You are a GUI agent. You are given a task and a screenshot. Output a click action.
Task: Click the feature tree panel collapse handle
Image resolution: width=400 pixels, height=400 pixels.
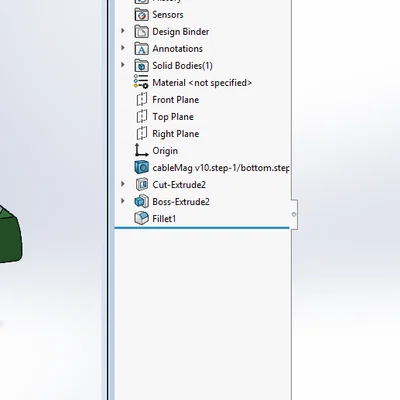click(294, 214)
